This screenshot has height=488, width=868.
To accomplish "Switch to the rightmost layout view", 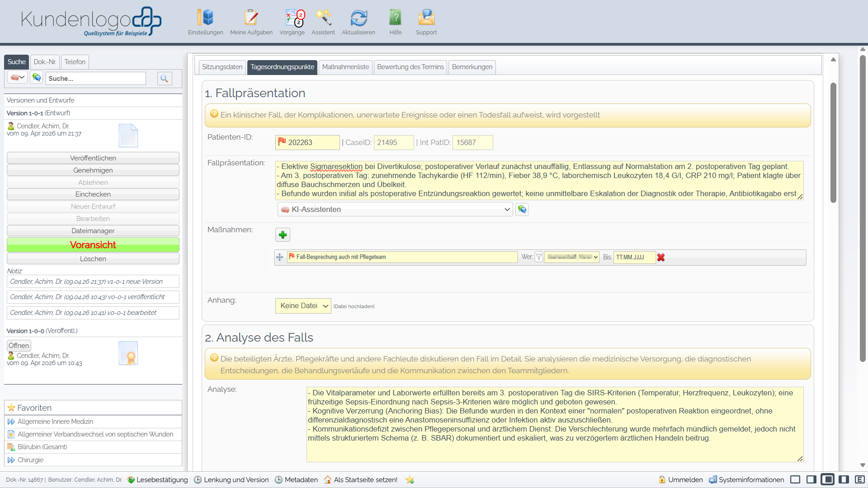I will pyautogui.click(x=860, y=480).
